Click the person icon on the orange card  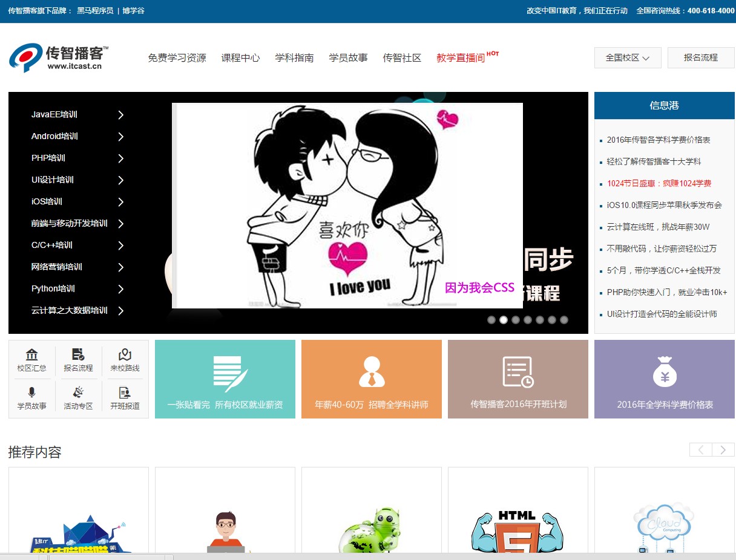pyautogui.click(x=372, y=372)
